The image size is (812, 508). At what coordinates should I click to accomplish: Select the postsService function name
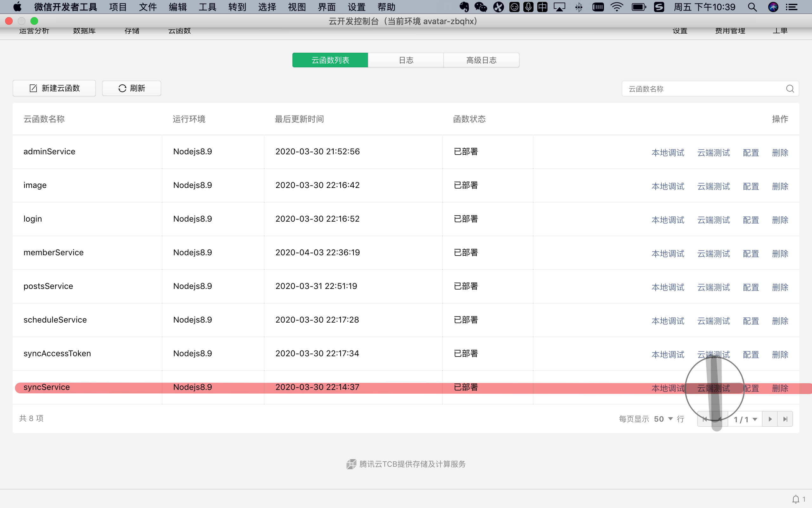48,286
